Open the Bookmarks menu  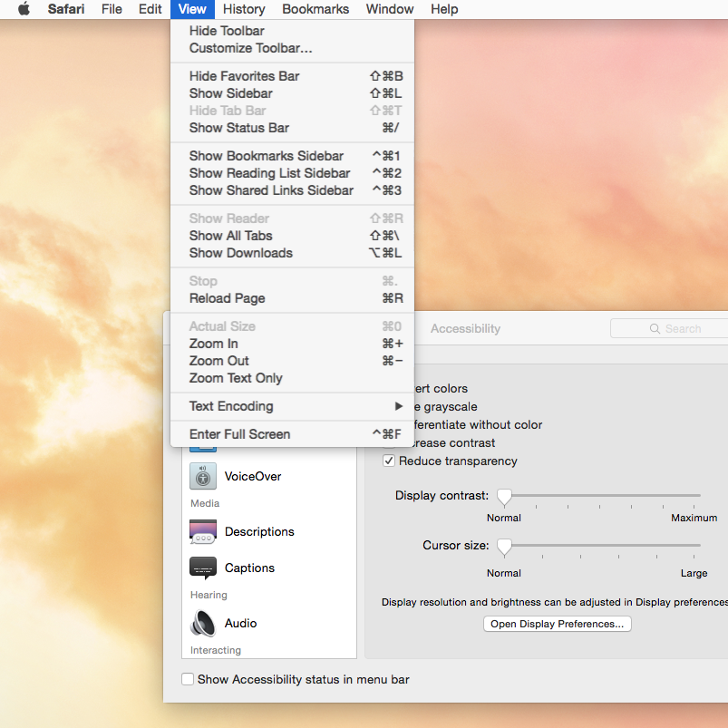315,9
